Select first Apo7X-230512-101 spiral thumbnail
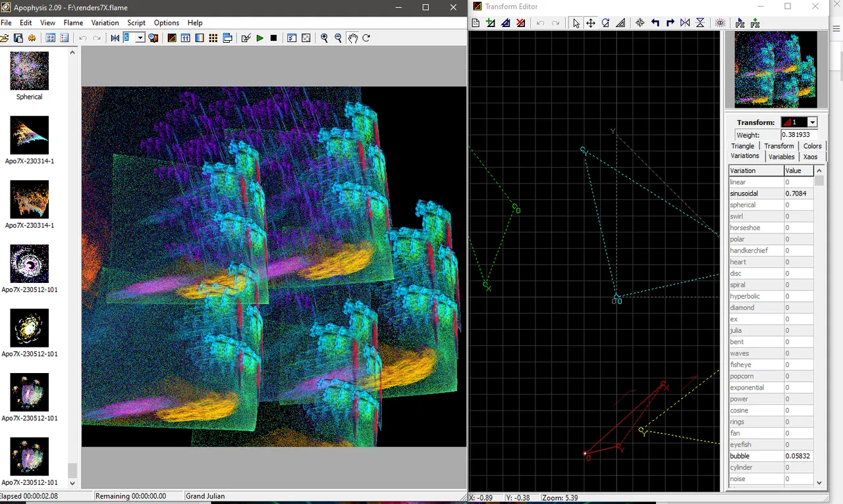 click(29, 264)
